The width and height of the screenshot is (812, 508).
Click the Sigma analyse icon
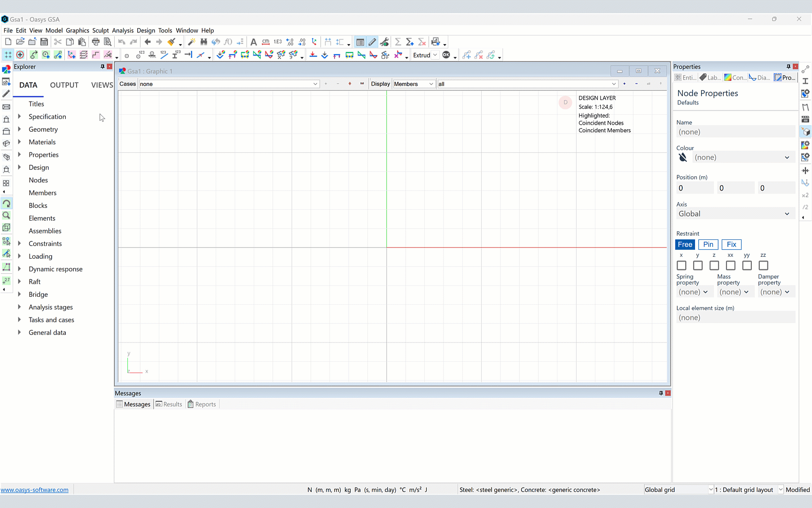coord(398,42)
